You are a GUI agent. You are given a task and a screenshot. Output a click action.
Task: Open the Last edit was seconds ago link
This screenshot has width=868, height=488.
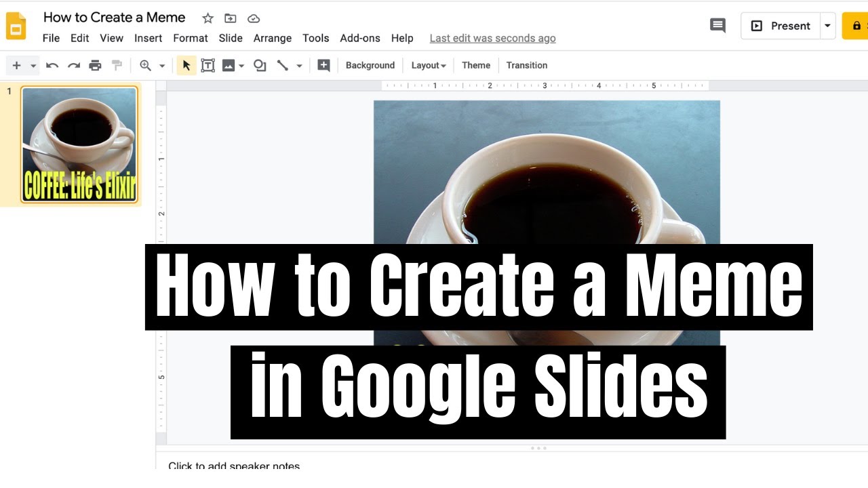pyautogui.click(x=493, y=38)
